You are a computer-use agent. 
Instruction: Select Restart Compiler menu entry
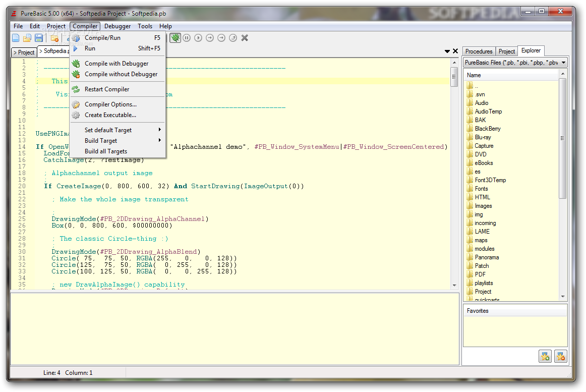(x=118, y=89)
